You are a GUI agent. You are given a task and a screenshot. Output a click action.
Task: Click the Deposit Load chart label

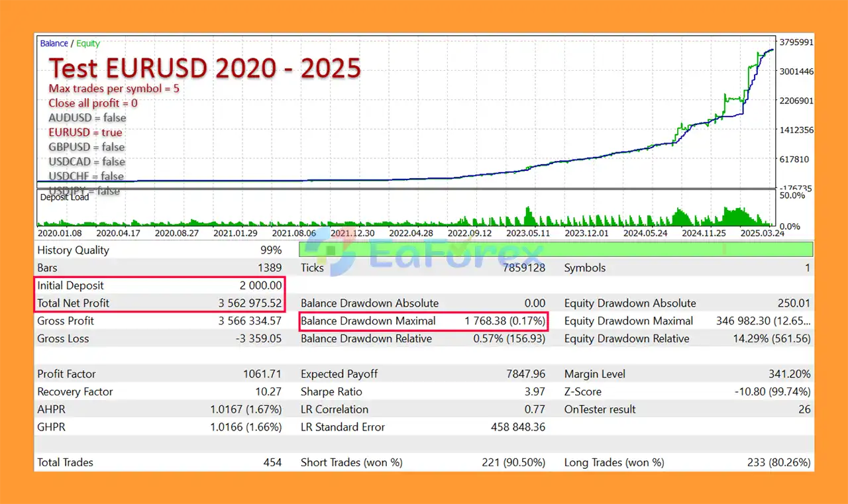pyautogui.click(x=64, y=197)
